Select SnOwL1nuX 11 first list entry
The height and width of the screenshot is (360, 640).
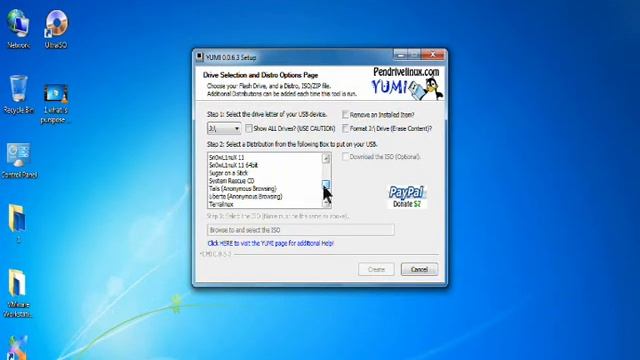[x=227, y=157]
